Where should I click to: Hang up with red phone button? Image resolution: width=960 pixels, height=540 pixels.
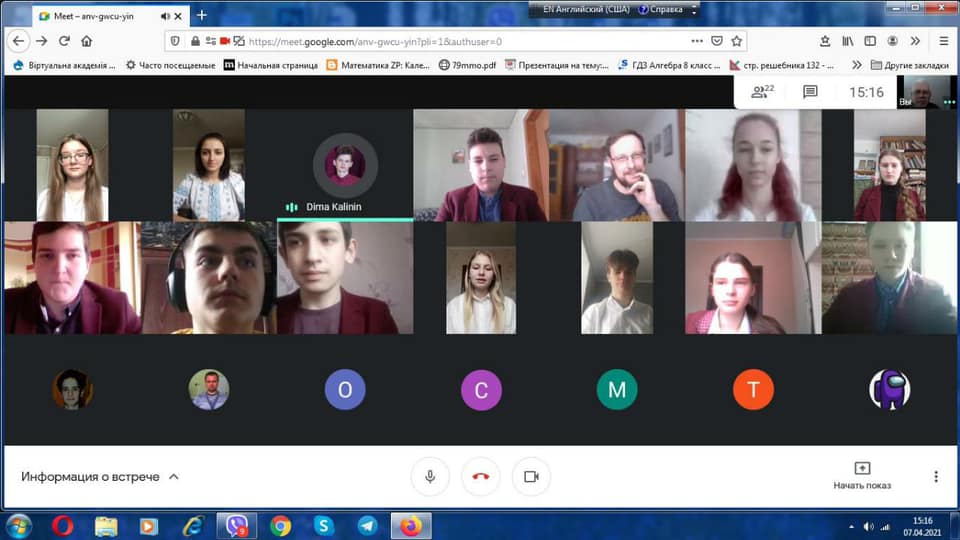[481, 476]
